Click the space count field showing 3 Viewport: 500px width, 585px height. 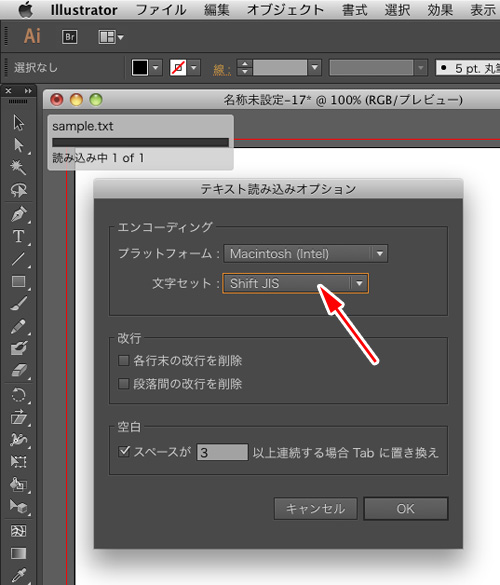point(222,452)
